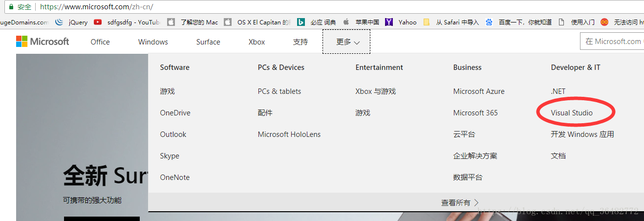
Task: Click the 可携带的强大功能 banner subtitle
Action: click(92, 200)
